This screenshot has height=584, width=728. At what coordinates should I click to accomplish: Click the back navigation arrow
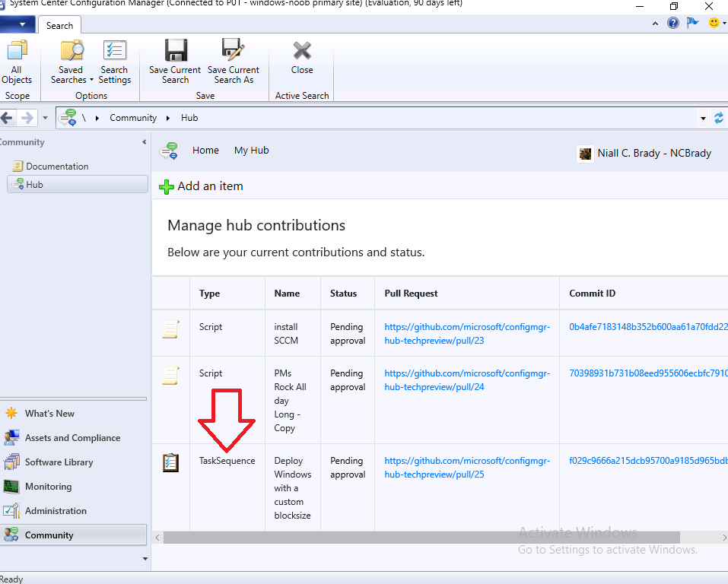(7, 118)
